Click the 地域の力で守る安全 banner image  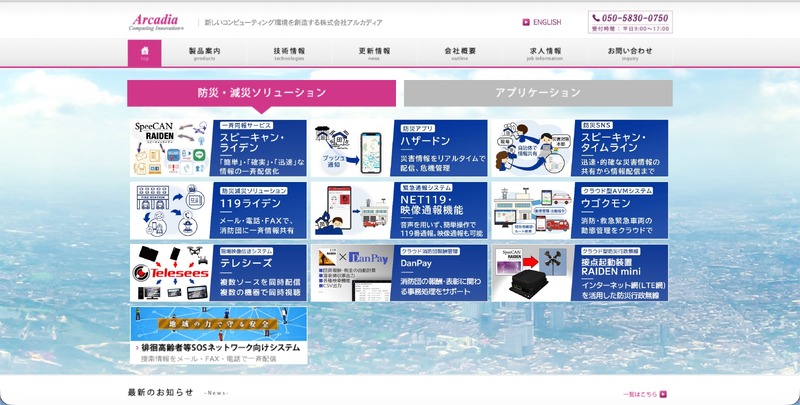219,323
